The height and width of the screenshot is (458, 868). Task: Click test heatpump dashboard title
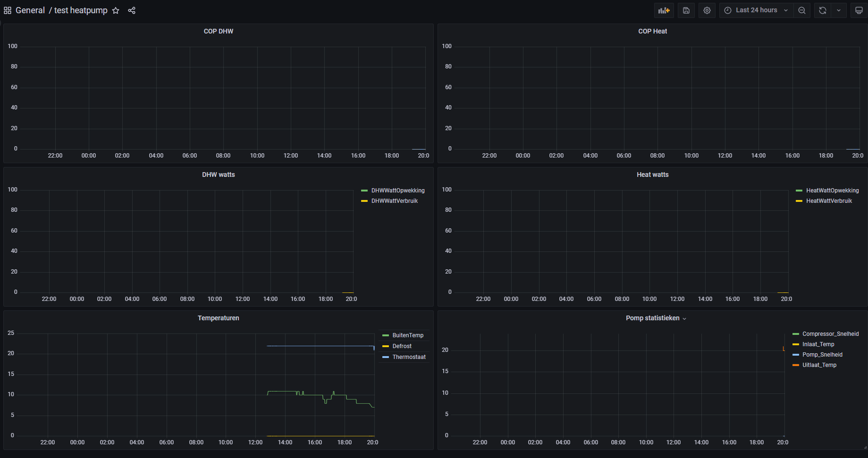(80, 10)
